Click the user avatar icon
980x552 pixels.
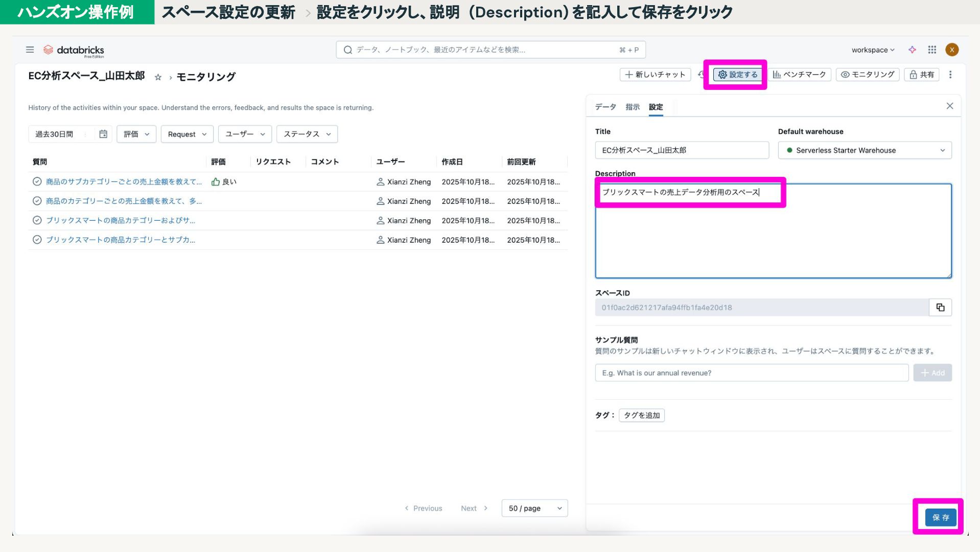[x=951, y=50]
